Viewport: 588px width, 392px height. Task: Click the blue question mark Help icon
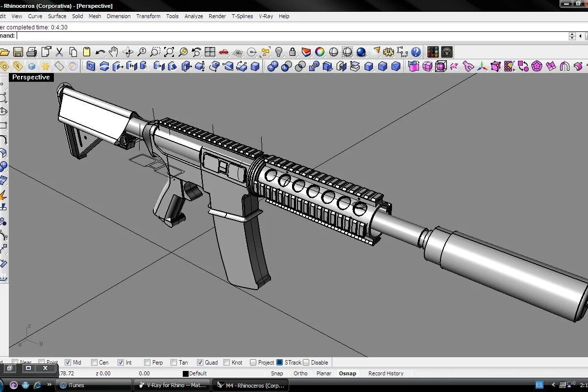[x=416, y=52]
